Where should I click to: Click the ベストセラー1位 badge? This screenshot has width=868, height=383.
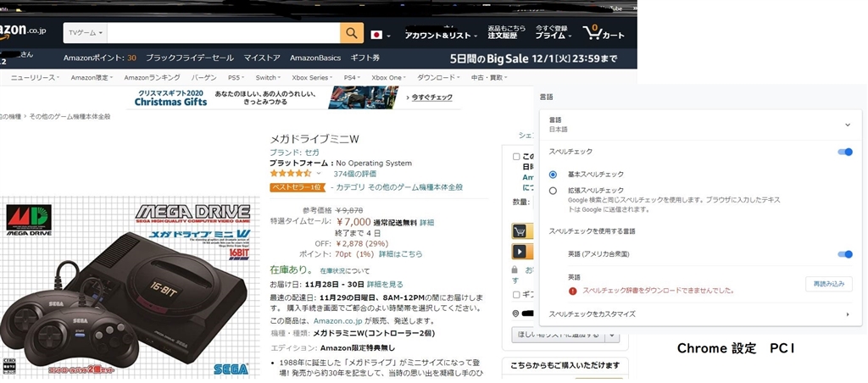tap(298, 187)
